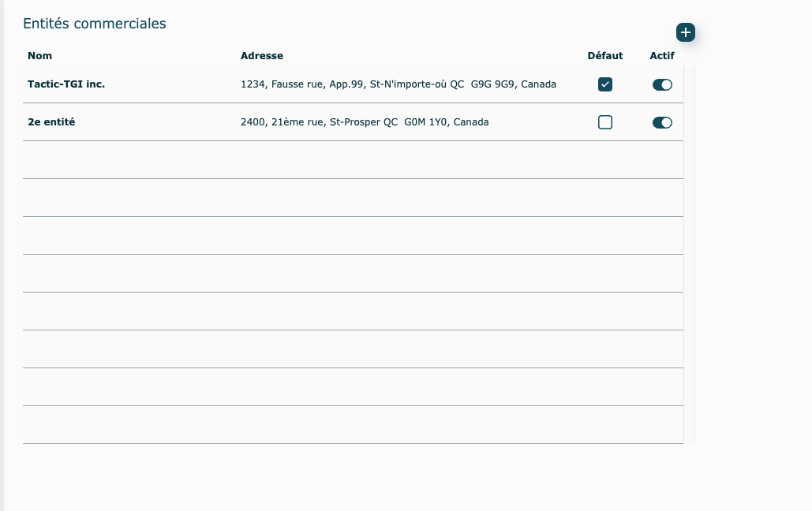
Task: Click the second empty row in the table
Action: coord(353,198)
